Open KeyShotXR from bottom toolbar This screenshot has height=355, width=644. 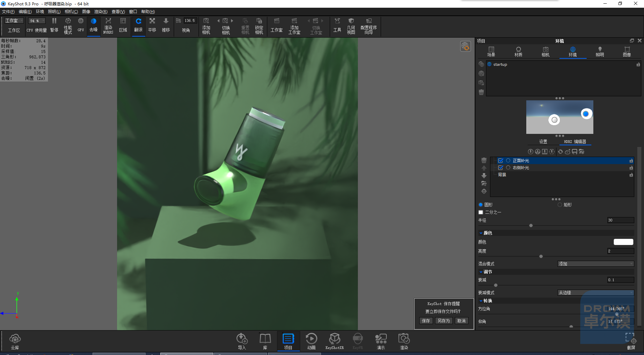pyautogui.click(x=334, y=342)
